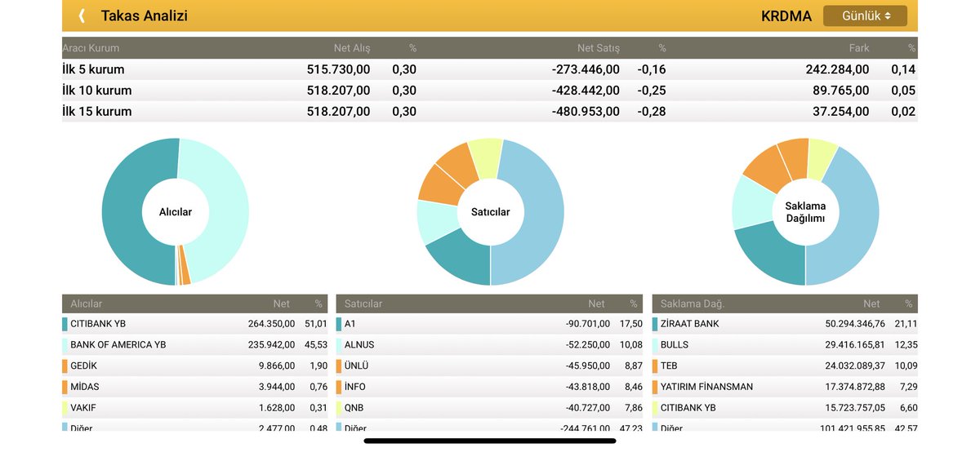Click the GEDİK orange color swatch

65,366
